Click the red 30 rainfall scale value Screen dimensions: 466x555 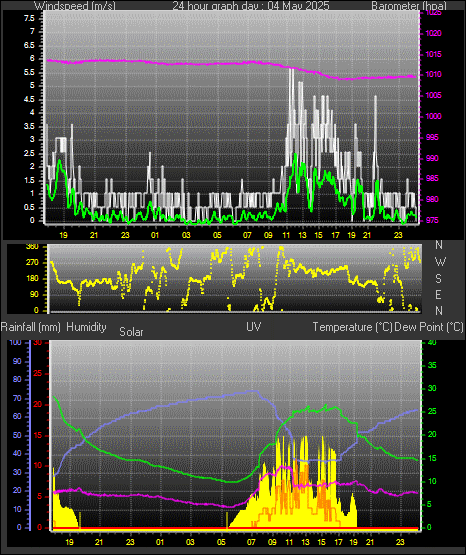pyautogui.click(x=38, y=343)
